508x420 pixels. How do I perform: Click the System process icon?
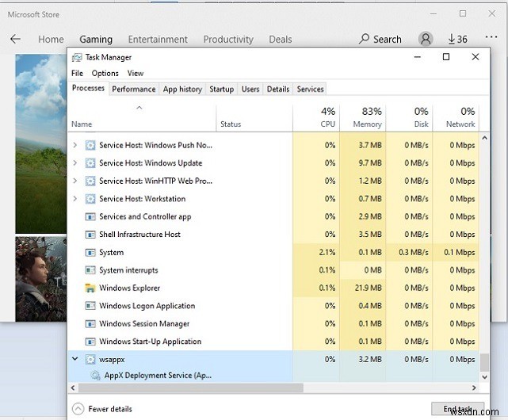click(90, 252)
